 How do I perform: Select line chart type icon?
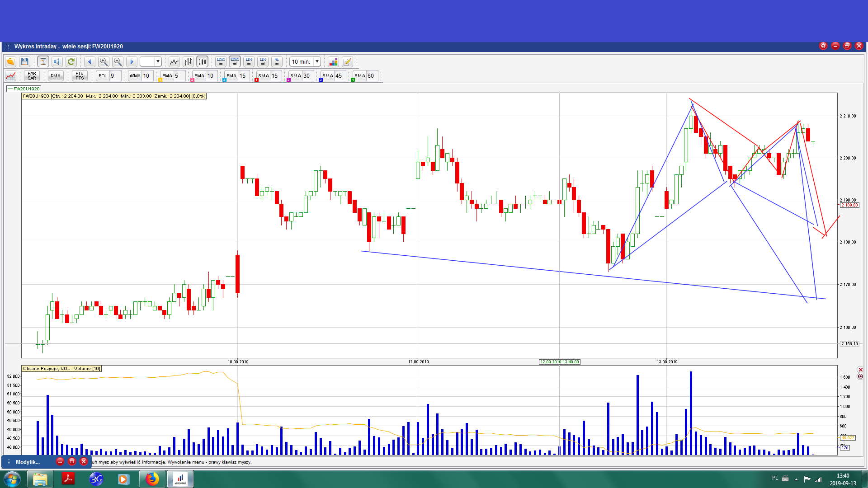pyautogui.click(x=174, y=61)
